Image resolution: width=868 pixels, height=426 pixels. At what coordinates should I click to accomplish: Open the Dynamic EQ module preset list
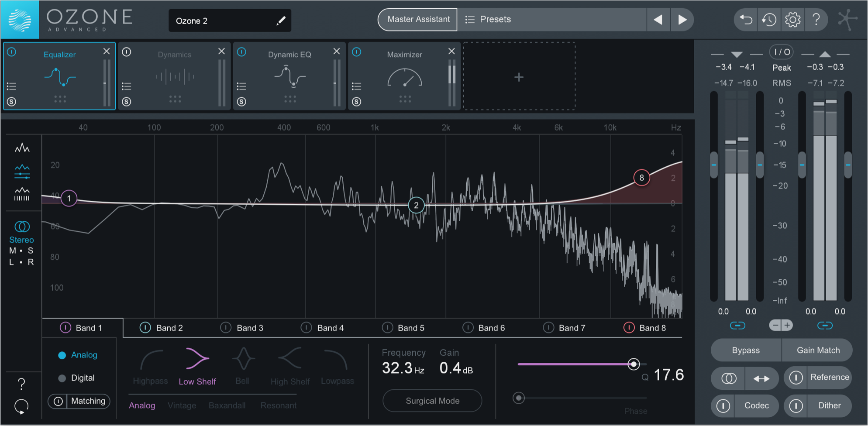tap(241, 86)
